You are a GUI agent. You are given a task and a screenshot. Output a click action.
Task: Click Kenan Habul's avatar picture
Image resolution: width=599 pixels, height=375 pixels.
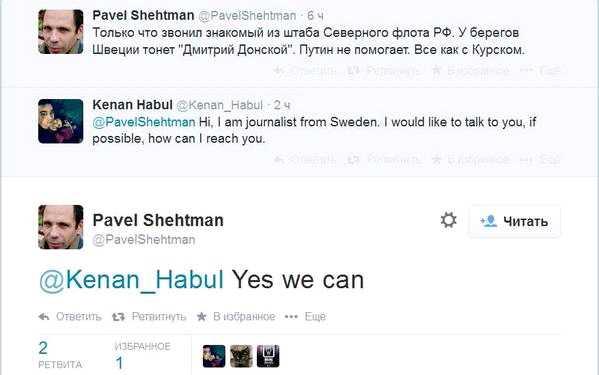click(x=61, y=121)
